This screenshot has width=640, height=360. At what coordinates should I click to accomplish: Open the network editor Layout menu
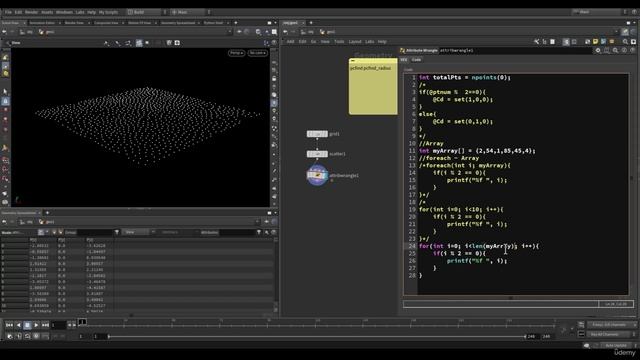click(355, 42)
